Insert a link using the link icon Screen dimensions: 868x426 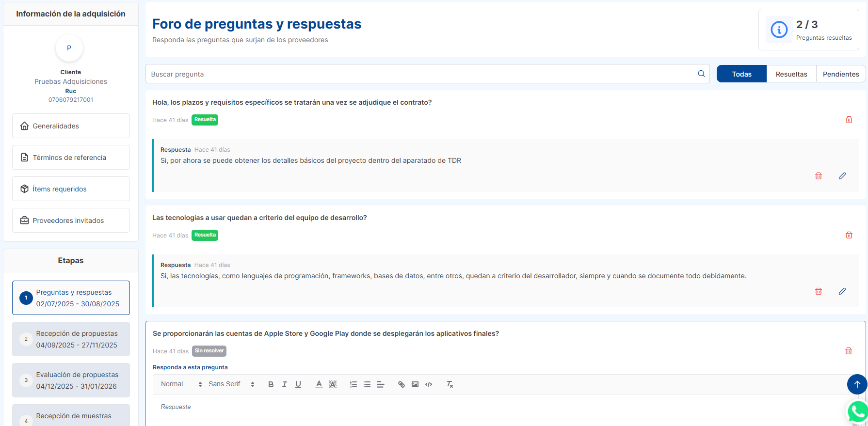(402, 384)
